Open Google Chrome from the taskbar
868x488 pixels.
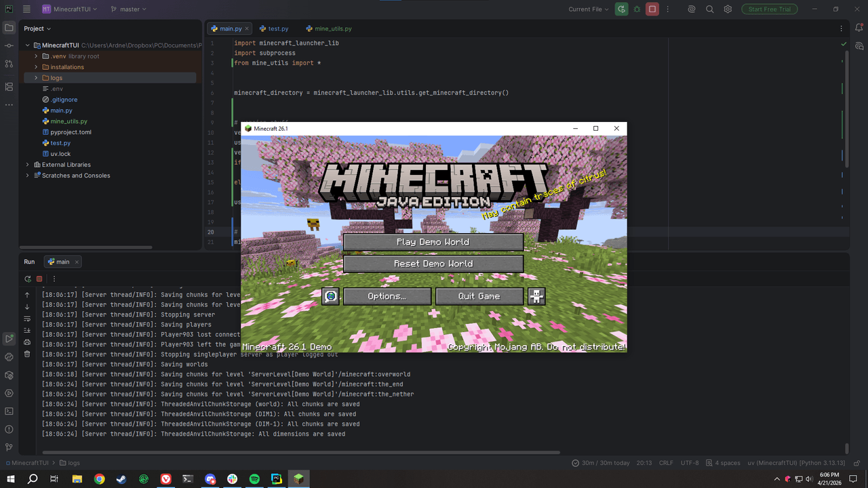[x=99, y=479]
